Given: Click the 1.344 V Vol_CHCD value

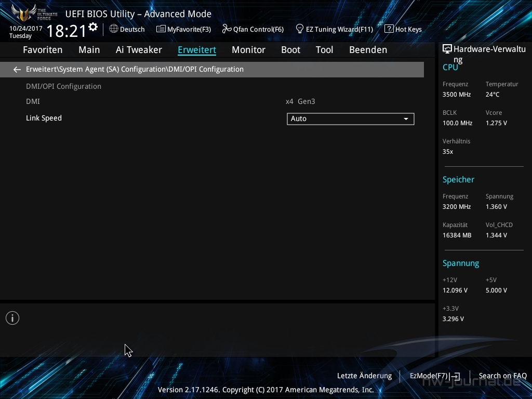Looking at the screenshot, I should 496,235.
